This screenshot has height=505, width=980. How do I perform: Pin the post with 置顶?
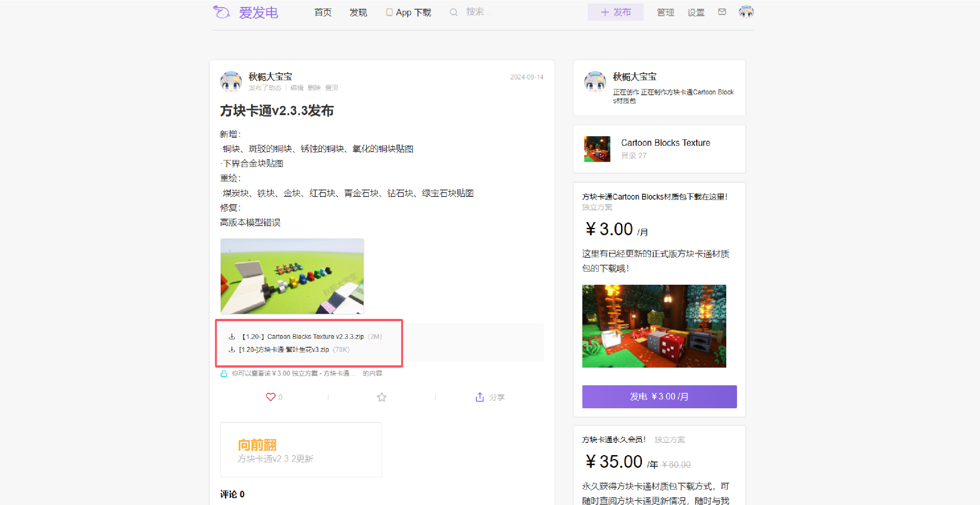pos(332,88)
